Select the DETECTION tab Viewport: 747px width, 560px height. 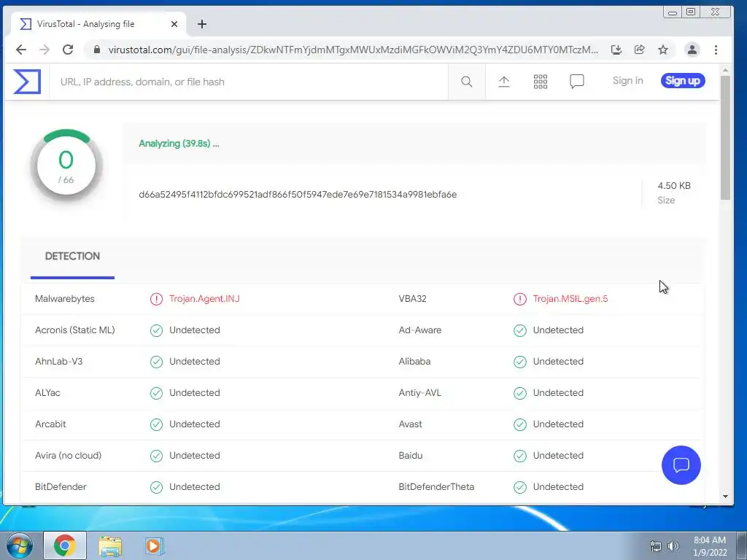coord(72,256)
